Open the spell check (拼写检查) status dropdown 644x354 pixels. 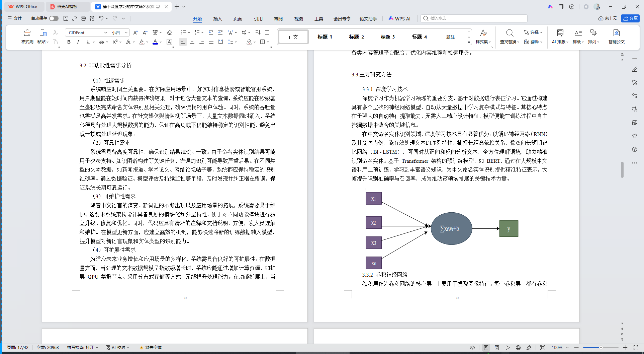point(83,348)
